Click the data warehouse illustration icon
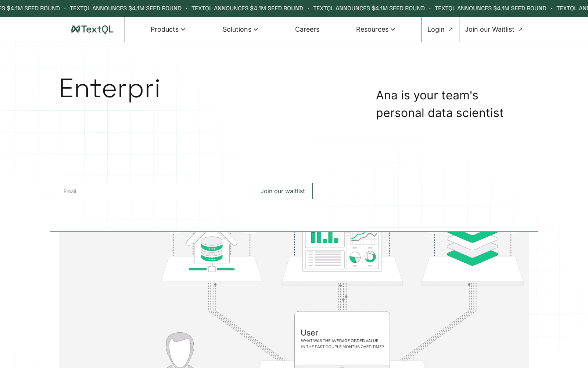 click(x=212, y=251)
